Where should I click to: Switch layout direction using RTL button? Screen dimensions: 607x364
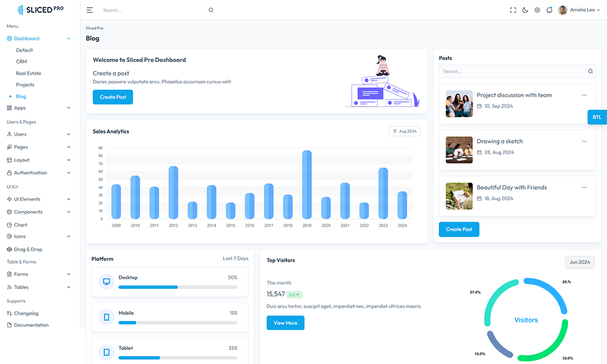click(x=597, y=117)
